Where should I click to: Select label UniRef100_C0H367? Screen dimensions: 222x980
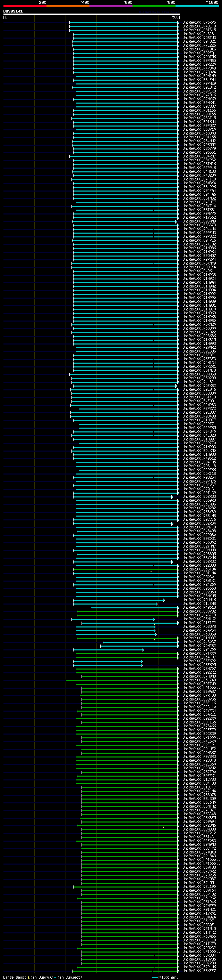tap(199, 753)
